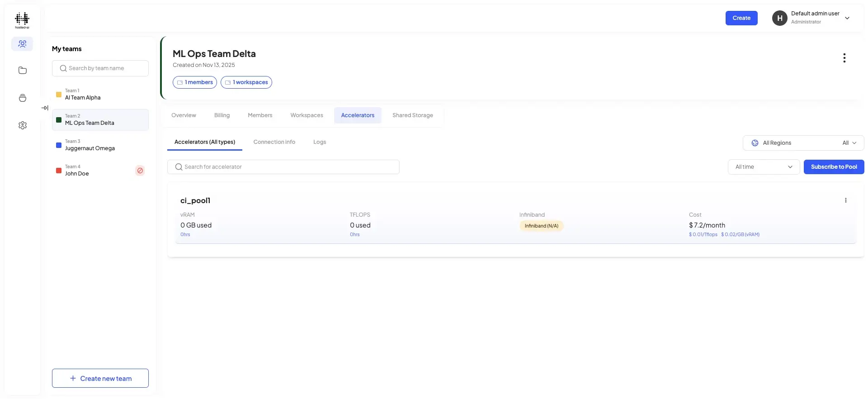Open the folder sidebar icon
Image resolution: width=868 pixels, height=399 pixels.
(23, 70)
